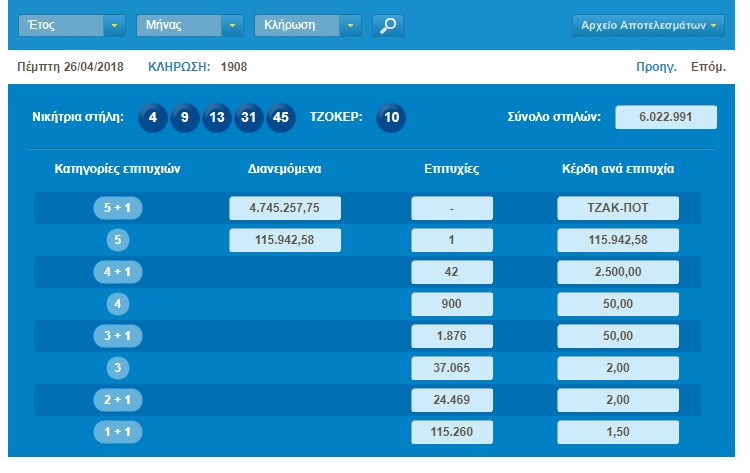Screen dimensions: 750x473
Task: Click the Επόμ. next draw link
Action: (x=708, y=67)
